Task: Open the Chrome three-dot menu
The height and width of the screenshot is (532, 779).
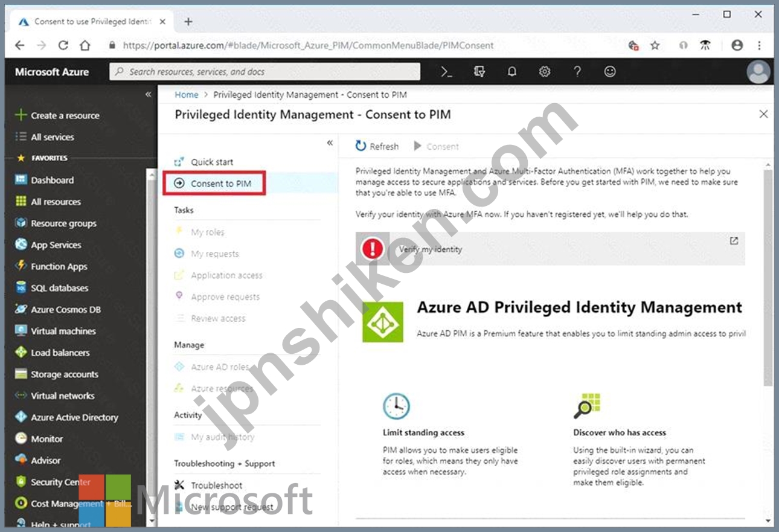Action: coord(759,45)
